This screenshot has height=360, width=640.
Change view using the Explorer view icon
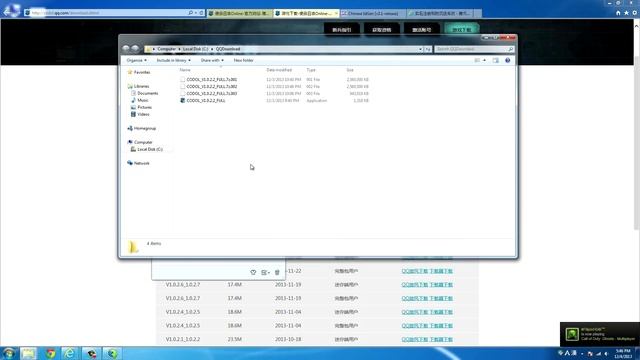[x=477, y=60]
